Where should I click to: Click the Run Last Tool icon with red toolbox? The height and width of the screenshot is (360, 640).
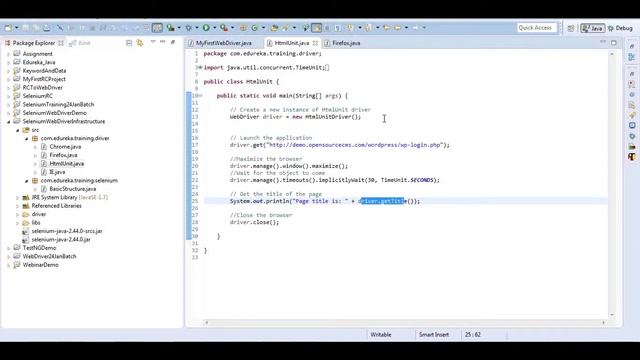coord(224,28)
